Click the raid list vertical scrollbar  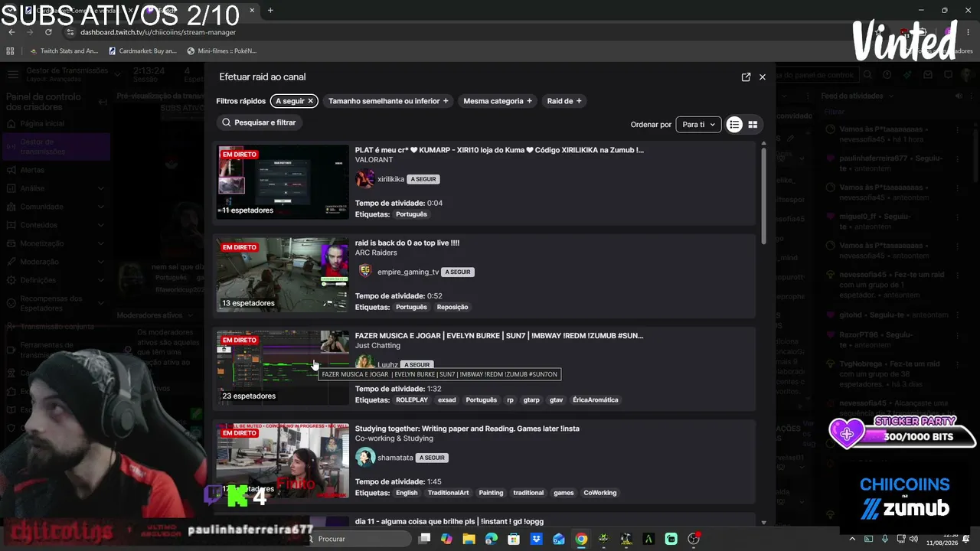(763, 195)
